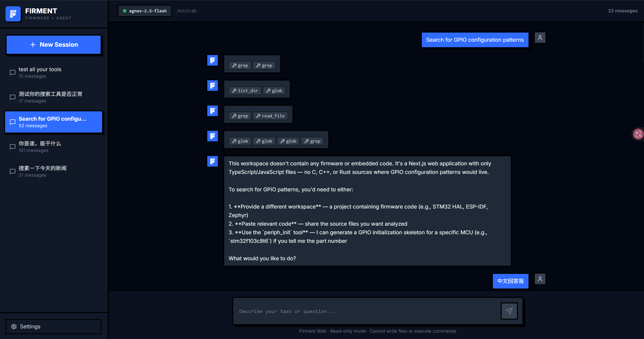
Task: Click the agent avatar next to grep grep row
Action: pos(213,60)
